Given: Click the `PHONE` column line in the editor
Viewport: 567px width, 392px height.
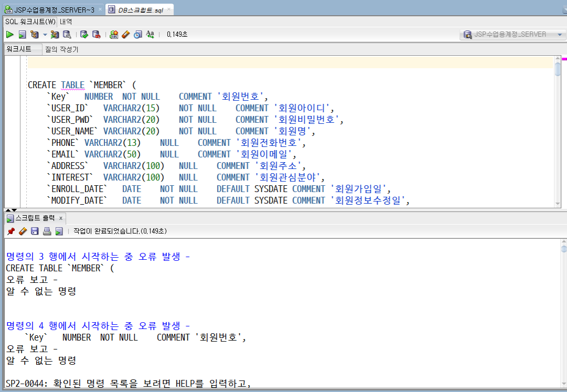Looking at the screenshot, I should pyautogui.click(x=176, y=143).
